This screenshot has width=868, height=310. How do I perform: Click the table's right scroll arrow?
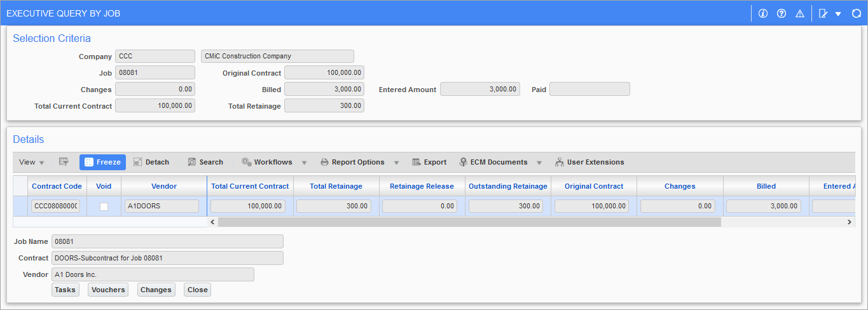[849, 222]
